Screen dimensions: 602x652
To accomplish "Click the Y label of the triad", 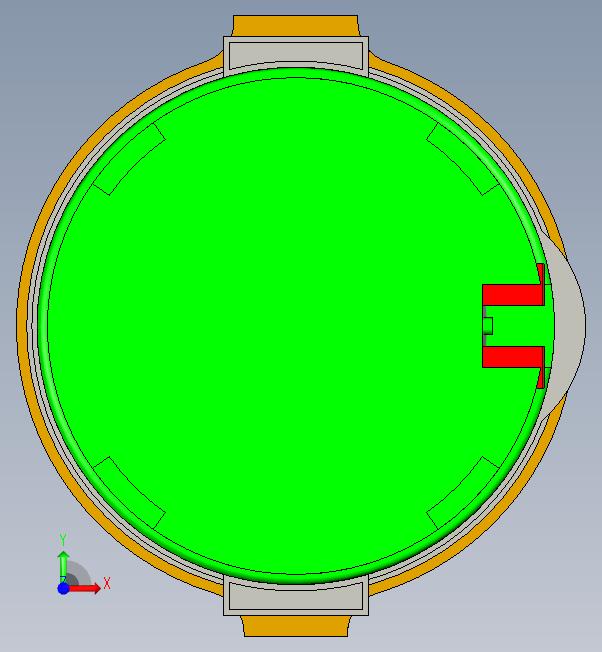I will 63,540.
